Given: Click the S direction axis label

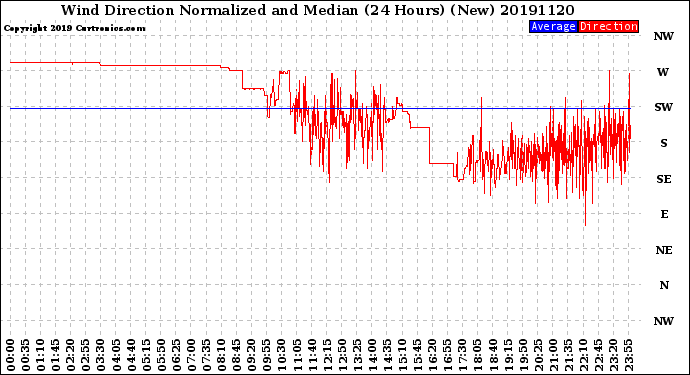Looking at the screenshot, I should tap(664, 143).
